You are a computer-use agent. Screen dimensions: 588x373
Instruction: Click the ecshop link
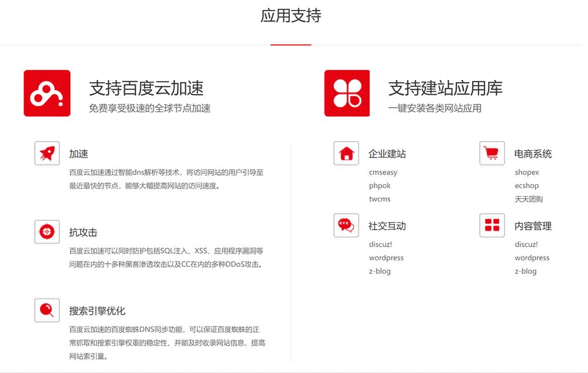pos(526,186)
